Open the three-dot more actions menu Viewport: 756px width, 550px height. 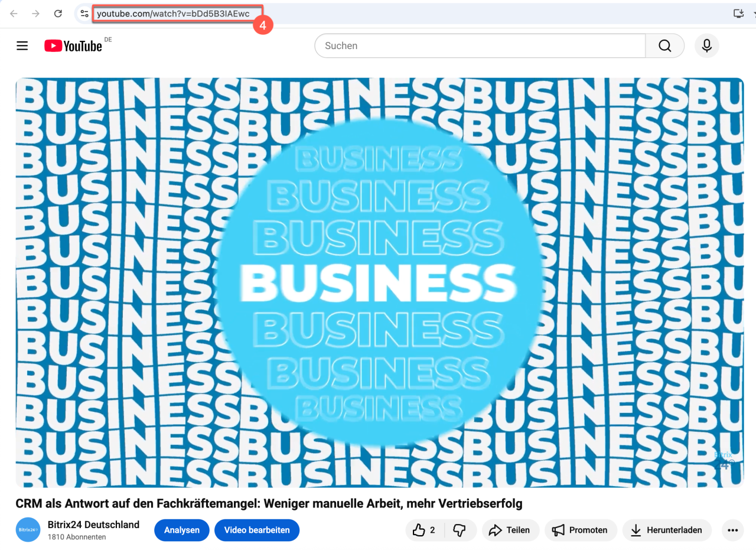[732, 530]
